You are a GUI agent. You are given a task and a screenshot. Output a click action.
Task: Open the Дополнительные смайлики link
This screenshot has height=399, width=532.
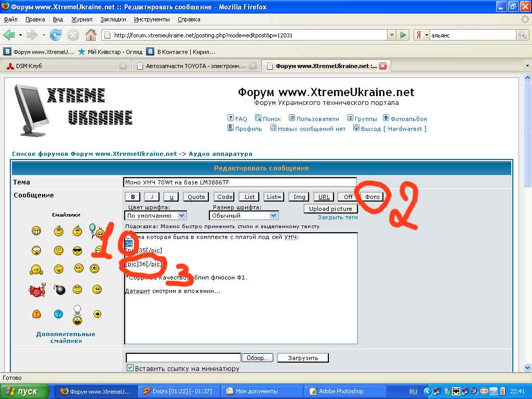coord(66,337)
